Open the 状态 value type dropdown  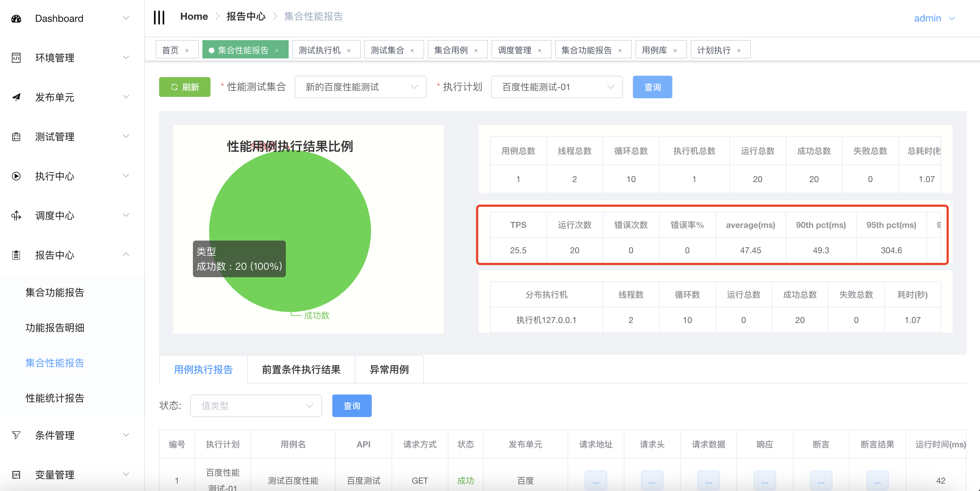tap(256, 406)
